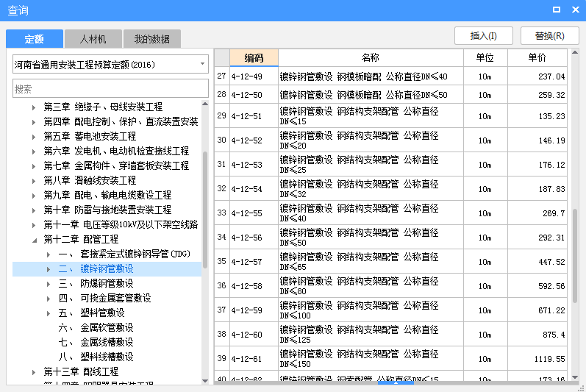Select row number 38

point(221,335)
